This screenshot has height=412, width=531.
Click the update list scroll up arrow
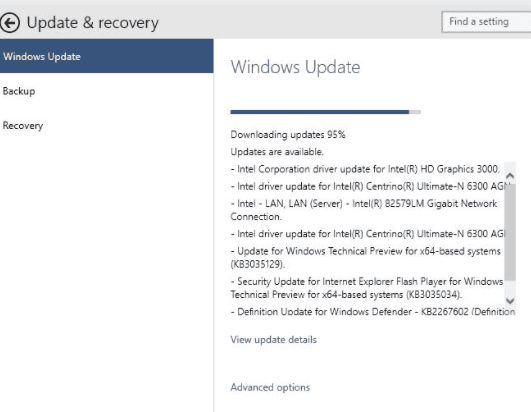510,176
